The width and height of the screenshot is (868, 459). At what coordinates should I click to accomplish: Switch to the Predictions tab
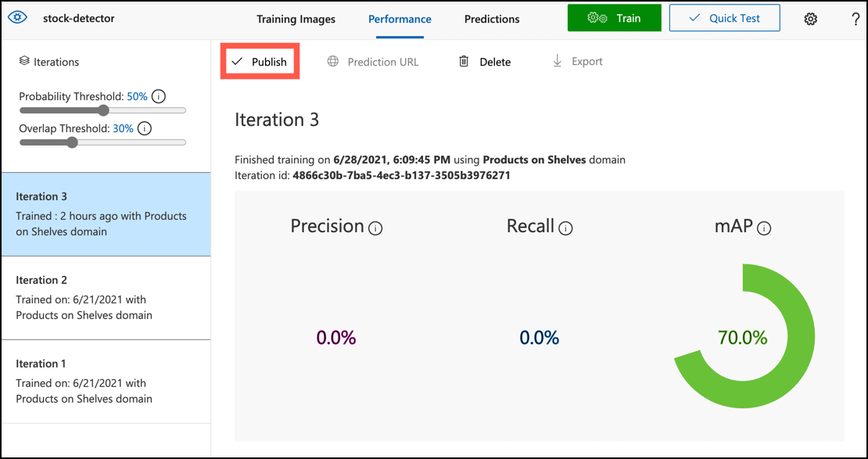492,19
